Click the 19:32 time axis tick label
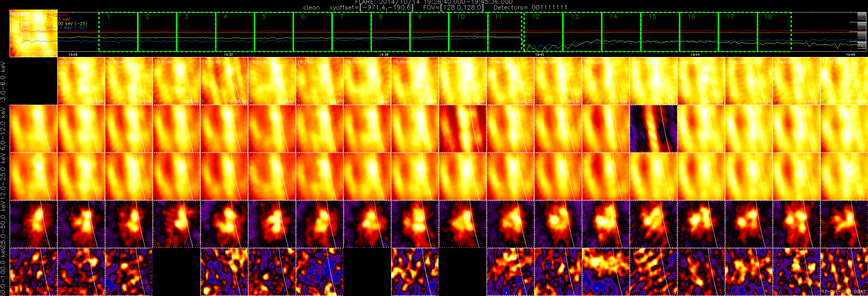This screenshot has height=296, width=868. [x=229, y=55]
